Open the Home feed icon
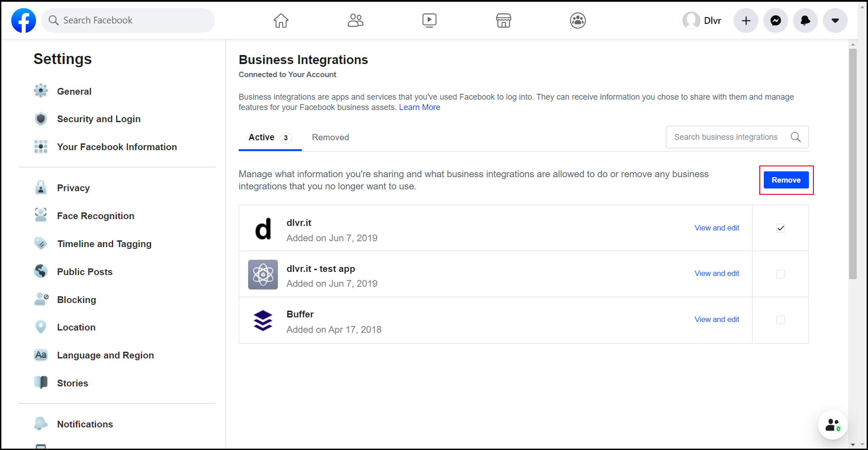This screenshot has width=868, height=450. tap(281, 20)
